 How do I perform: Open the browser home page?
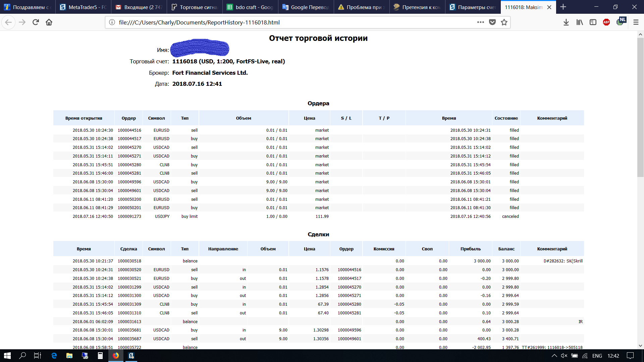pyautogui.click(x=49, y=22)
